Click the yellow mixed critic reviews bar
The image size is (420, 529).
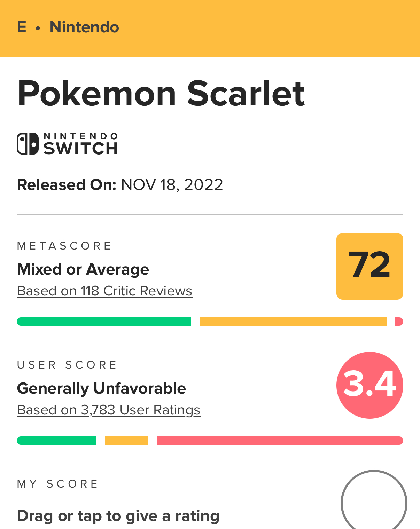tap(293, 322)
